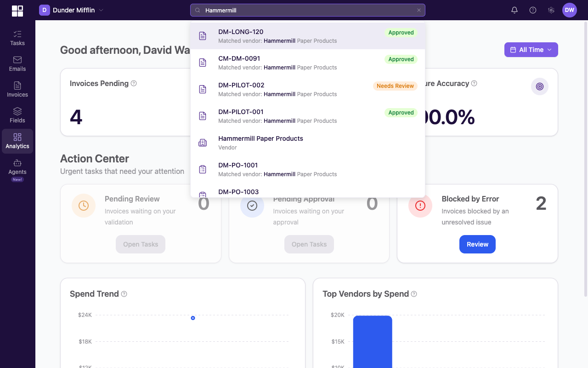
Task: Click the $24K axis label in Spend Trend
Action: [x=85, y=315]
